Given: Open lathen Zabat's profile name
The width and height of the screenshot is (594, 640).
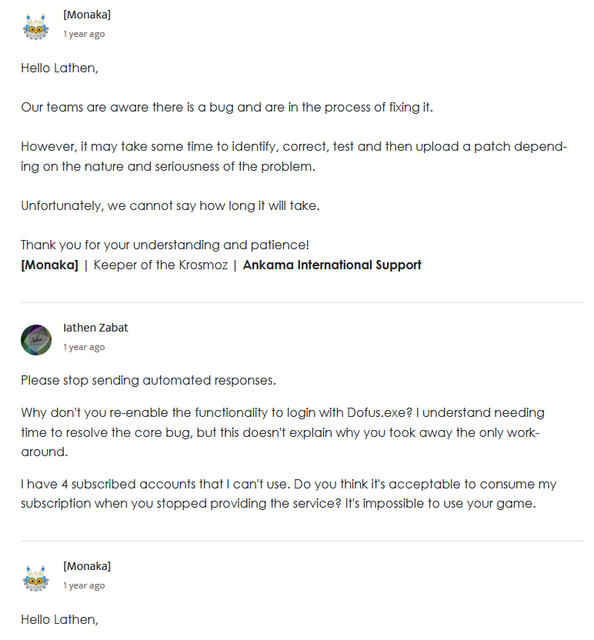Looking at the screenshot, I should [96, 328].
